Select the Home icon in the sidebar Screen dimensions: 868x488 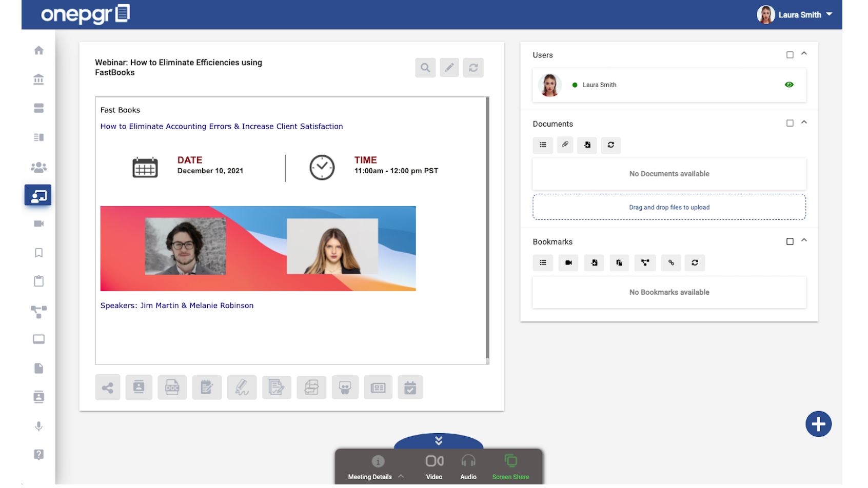tap(38, 50)
